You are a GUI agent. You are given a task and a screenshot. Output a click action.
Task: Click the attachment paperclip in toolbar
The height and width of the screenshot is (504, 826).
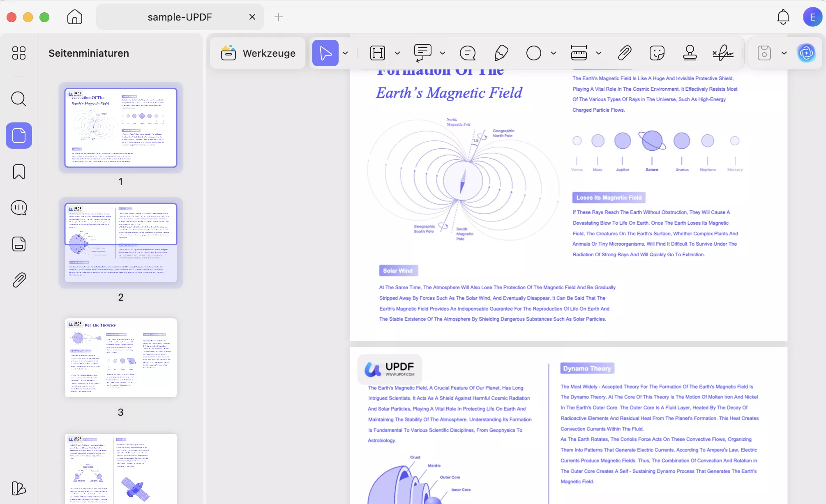[x=624, y=53]
